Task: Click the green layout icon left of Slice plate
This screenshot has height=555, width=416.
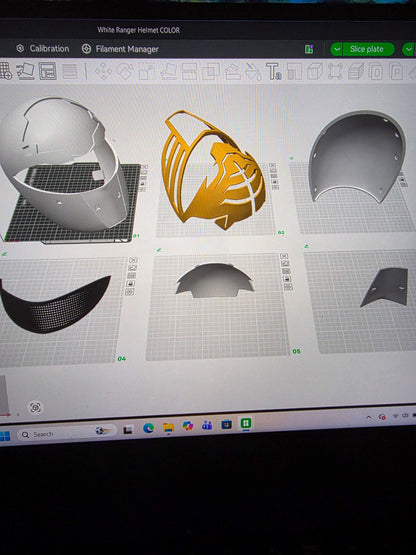Action: click(x=309, y=49)
